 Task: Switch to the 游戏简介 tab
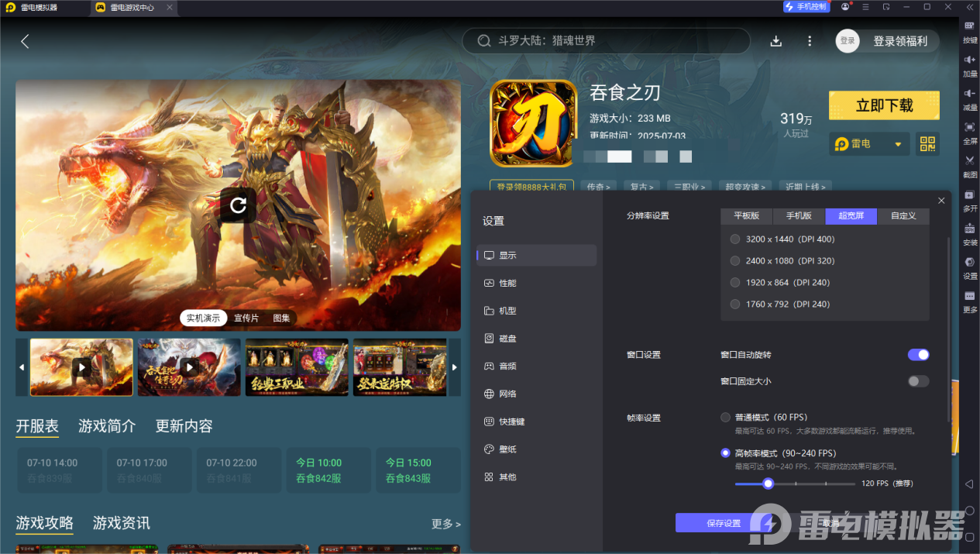click(107, 426)
